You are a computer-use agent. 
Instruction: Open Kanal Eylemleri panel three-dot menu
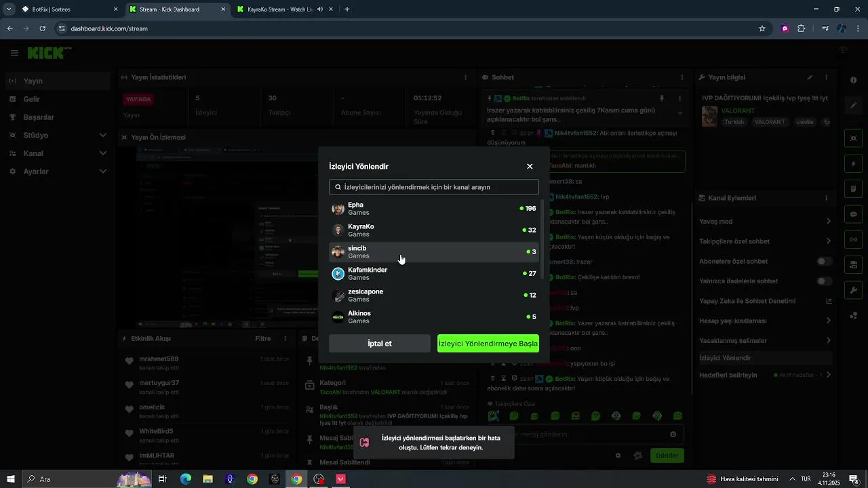826,198
